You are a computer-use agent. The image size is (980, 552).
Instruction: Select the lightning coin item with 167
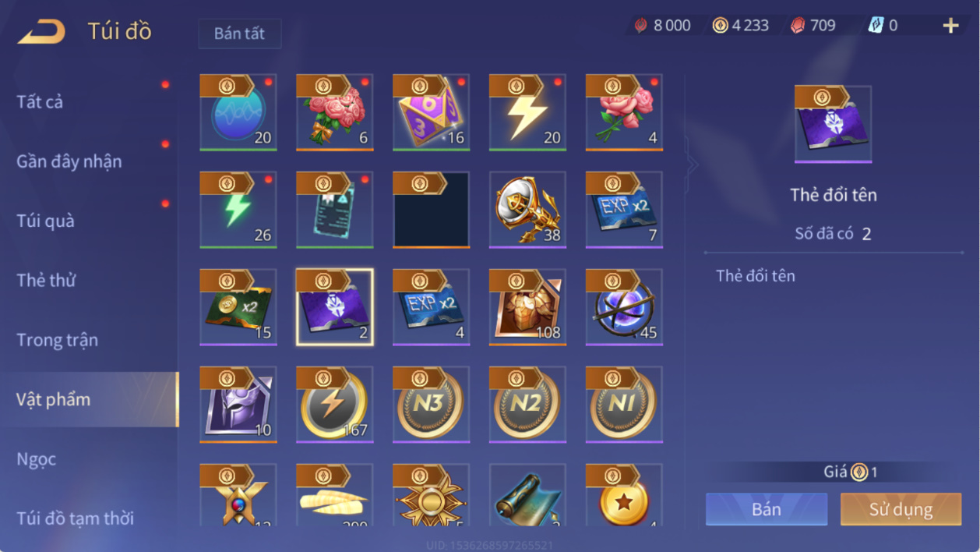pos(335,405)
